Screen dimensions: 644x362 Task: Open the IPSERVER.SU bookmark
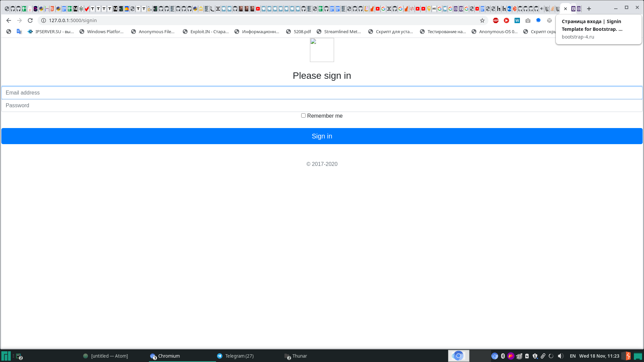click(x=51, y=32)
